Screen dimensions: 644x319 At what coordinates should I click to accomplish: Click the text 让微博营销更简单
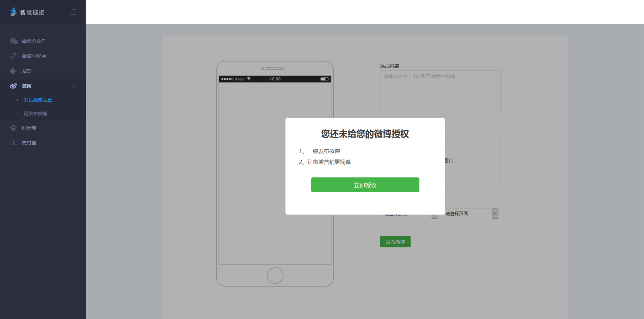(329, 162)
